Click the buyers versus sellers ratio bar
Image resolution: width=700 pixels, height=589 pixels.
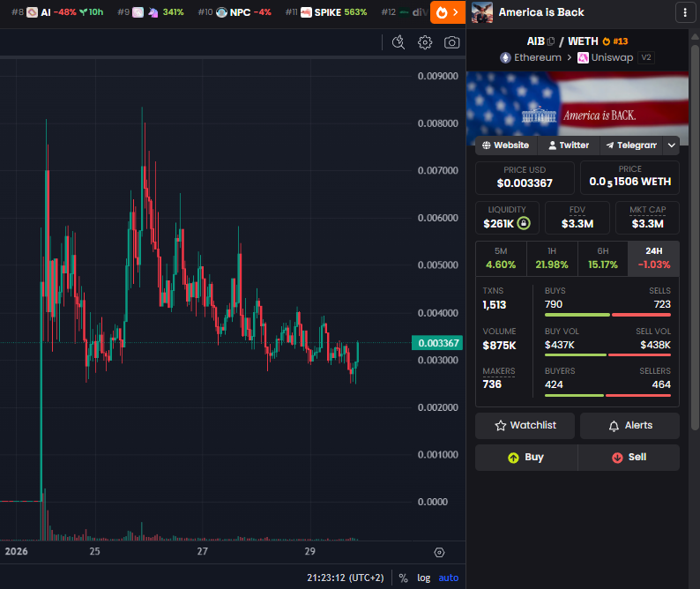click(x=607, y=395)
